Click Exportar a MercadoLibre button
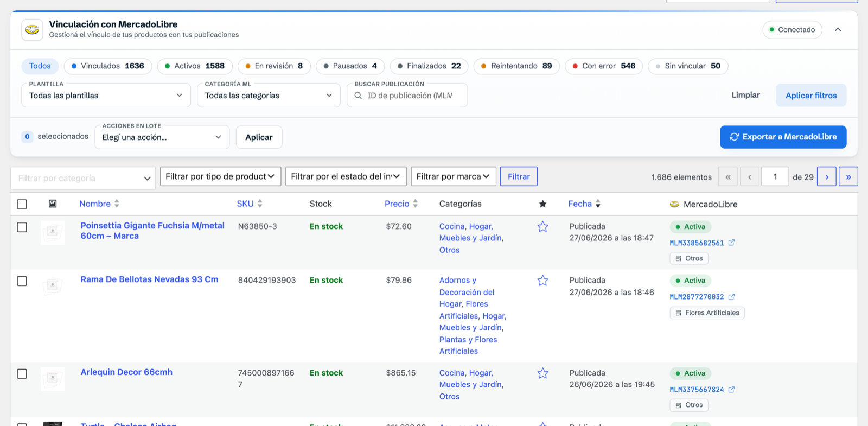The width and height of the screenshot is (868, 426). 783,137
